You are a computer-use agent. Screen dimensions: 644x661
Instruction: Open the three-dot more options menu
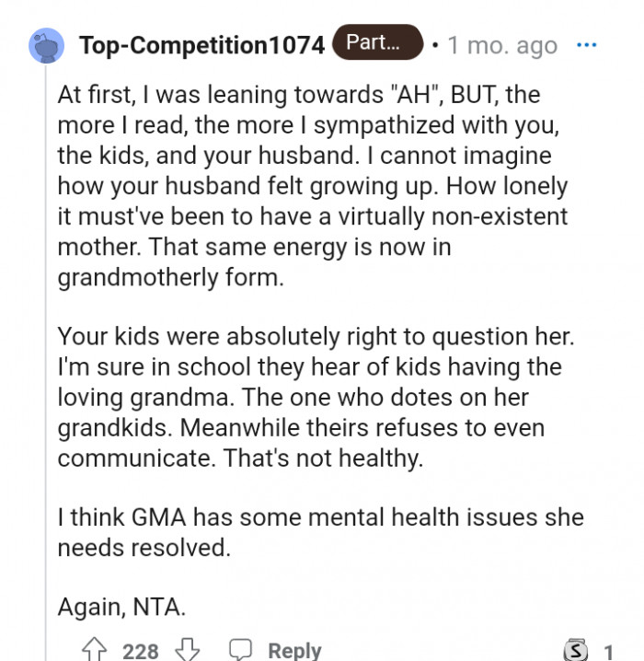[585, 45]
